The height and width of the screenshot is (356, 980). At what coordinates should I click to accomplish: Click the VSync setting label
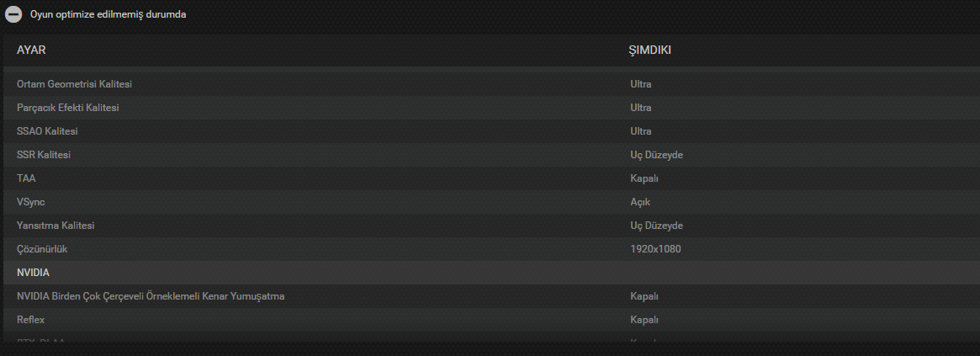pyautogui.click(x=30, y=202)
